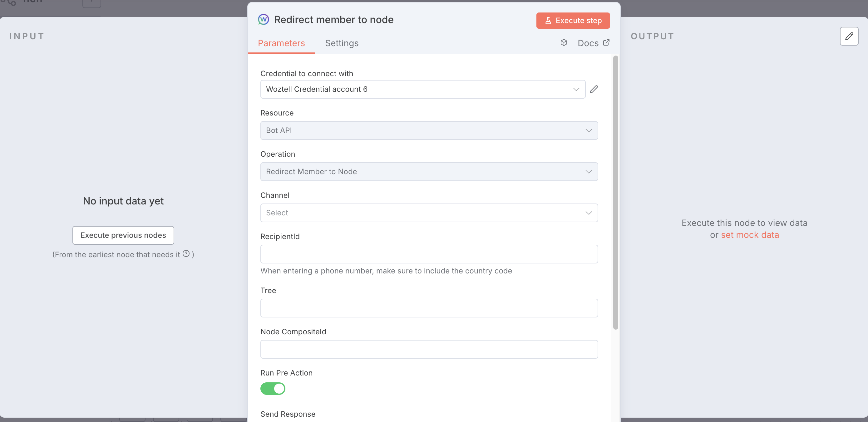Select the Parameters tab

pos(281,43)
